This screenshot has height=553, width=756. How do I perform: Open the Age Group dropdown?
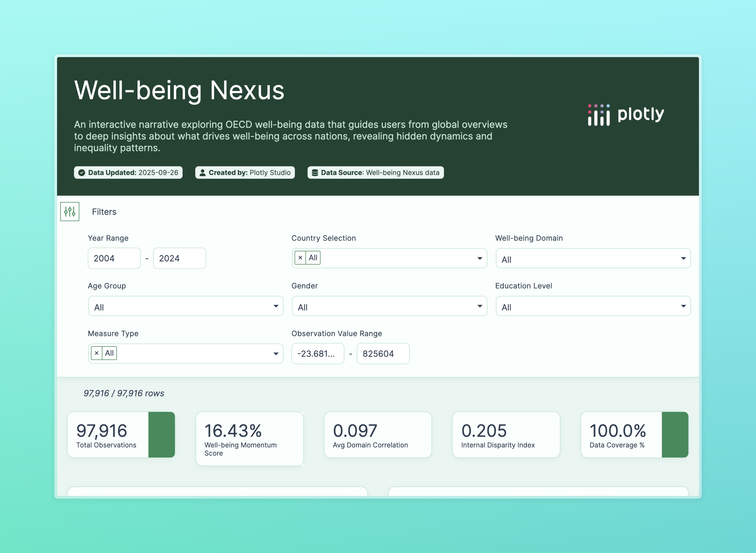[x=186, y=306]
